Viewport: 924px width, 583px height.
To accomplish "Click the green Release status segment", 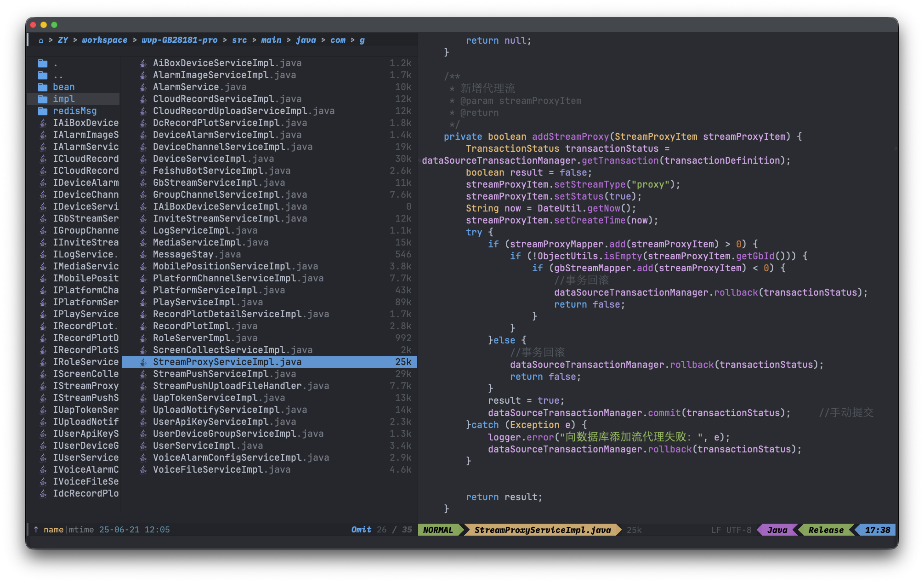I will [826, 530].
